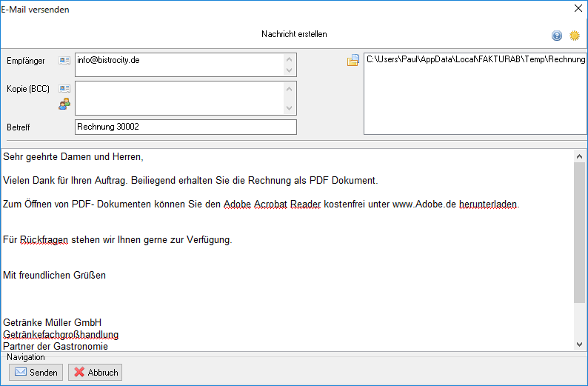
Task: Click the signature line 'Getränke Müller GmbH'
Action: tap(52, 322)
